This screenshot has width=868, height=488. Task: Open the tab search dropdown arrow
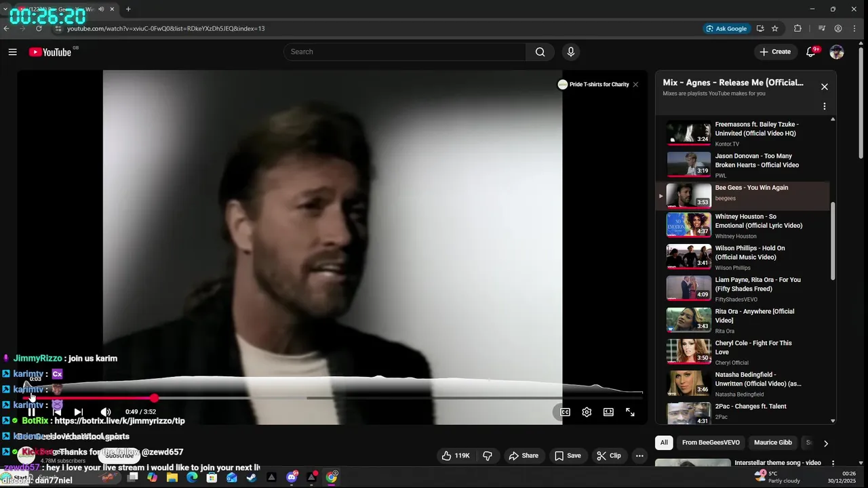5,9
